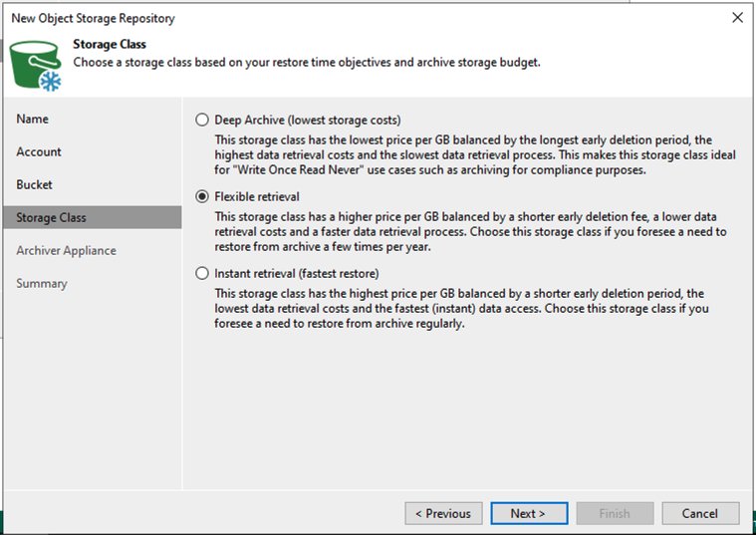756x535 pixels.
Task: Open the Bucket wizard step
Action: tap(34, 184)
